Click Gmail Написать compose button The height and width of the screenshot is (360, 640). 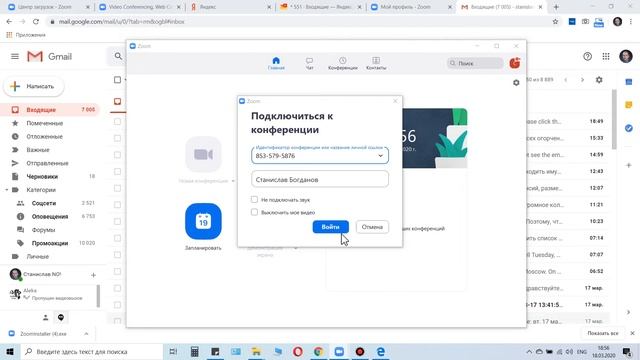coord(34,87)
